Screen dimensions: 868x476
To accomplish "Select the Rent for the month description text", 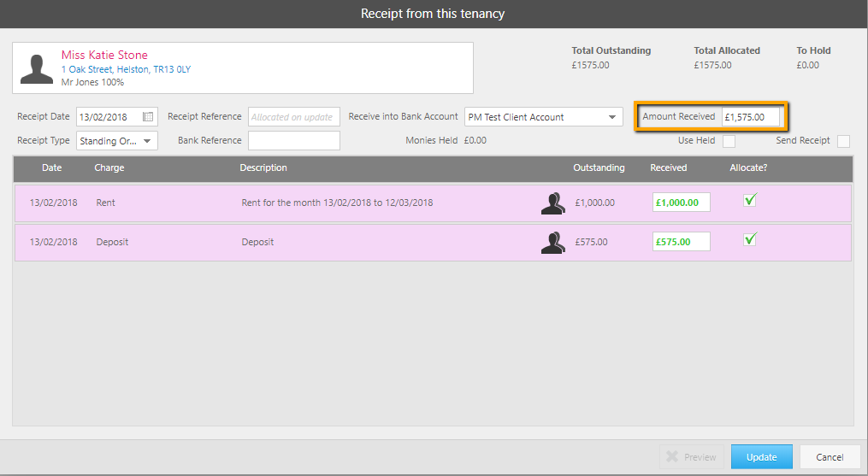I will pyautogui.click(x=337, y=203).
